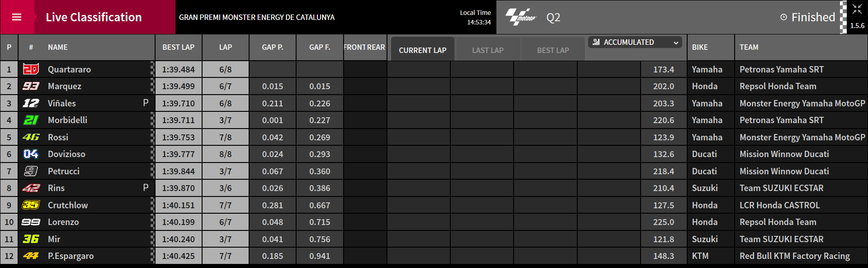The height and width of the screenshot is (268, 868).
Task: Click Mir's number 36 badge
Action: [x=31, y=239]
